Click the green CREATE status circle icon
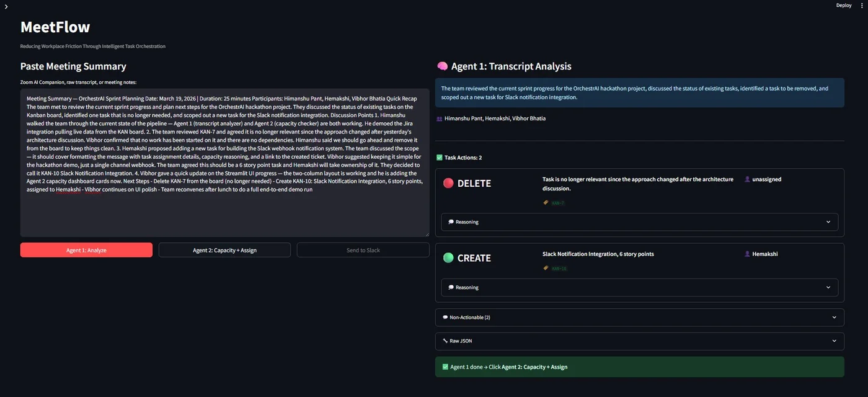 click(x=448, y=257)
